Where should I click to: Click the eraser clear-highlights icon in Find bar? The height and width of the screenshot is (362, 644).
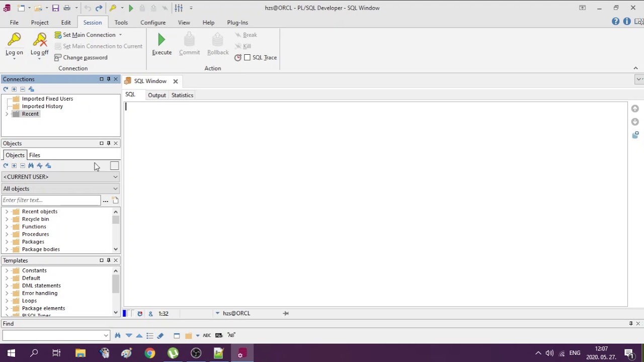click(160, 335)
